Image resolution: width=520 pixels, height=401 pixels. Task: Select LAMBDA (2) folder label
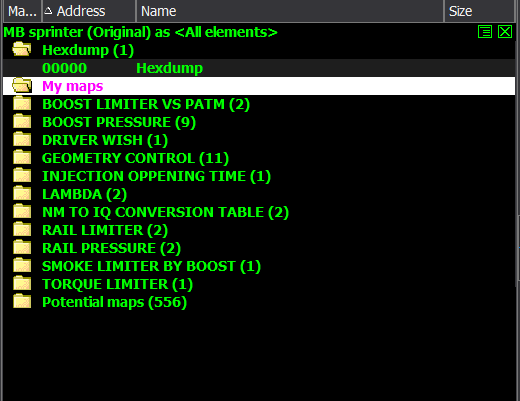[x=85, y=194]
